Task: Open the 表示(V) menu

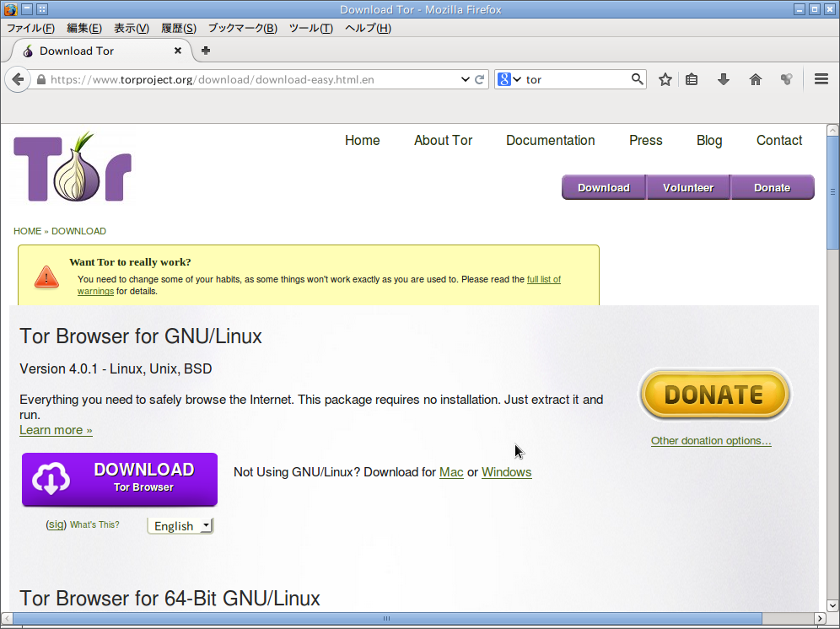Action: point(132,28)
